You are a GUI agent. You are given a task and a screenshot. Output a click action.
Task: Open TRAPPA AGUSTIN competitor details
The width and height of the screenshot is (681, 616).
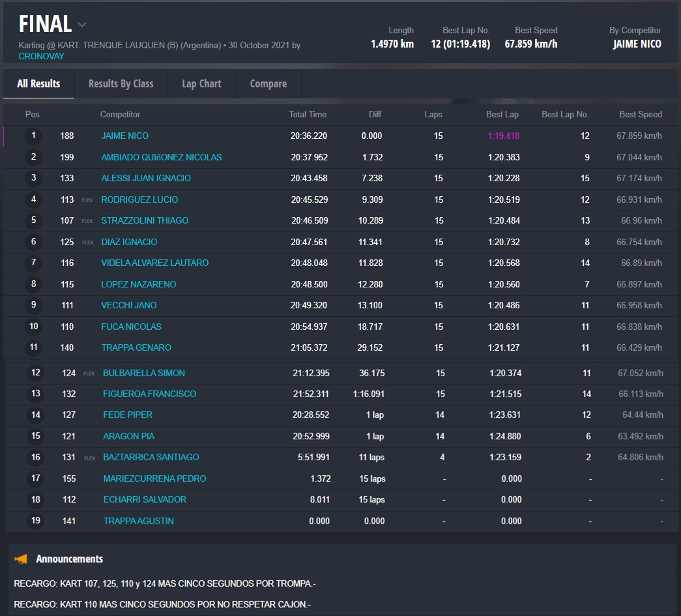click(138, 521)
